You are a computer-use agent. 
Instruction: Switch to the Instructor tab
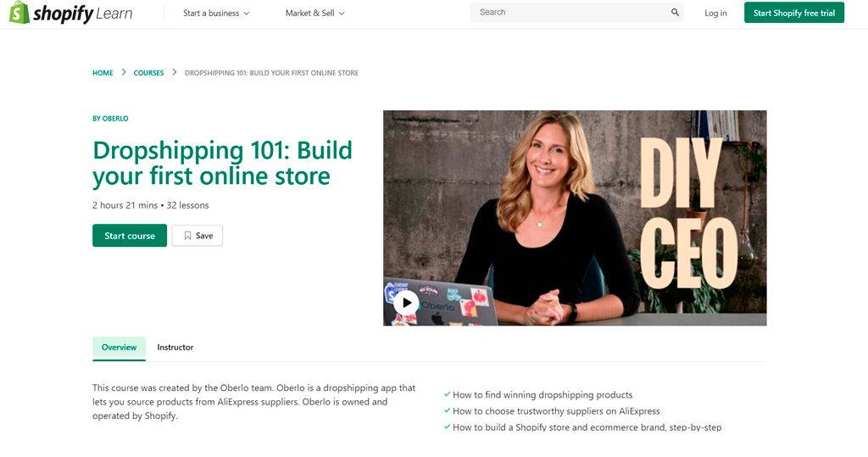point(175,348)
